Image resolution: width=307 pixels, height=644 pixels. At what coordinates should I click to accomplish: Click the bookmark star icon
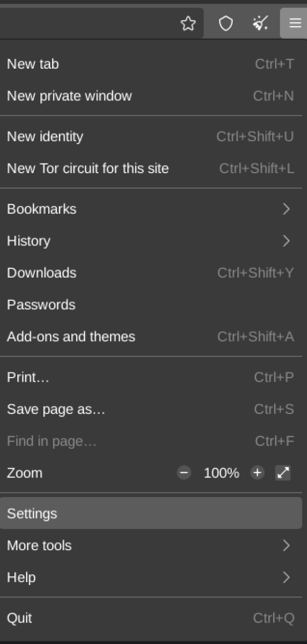[x=188, y=24]
